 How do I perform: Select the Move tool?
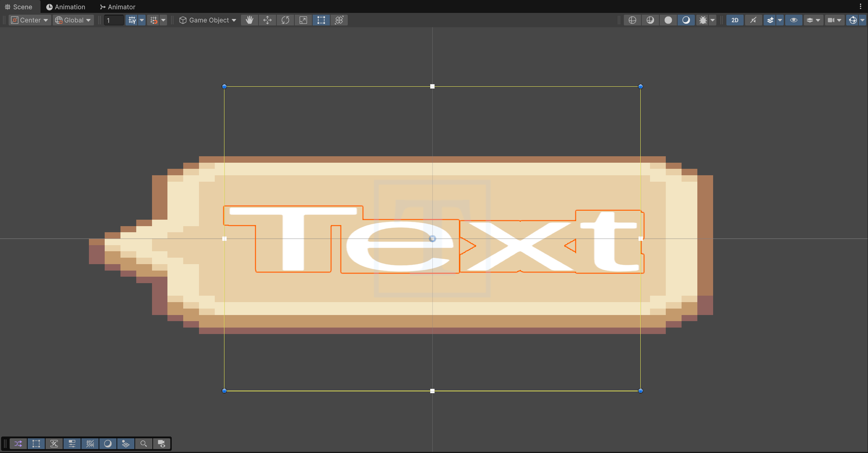[x=267, y=20]
